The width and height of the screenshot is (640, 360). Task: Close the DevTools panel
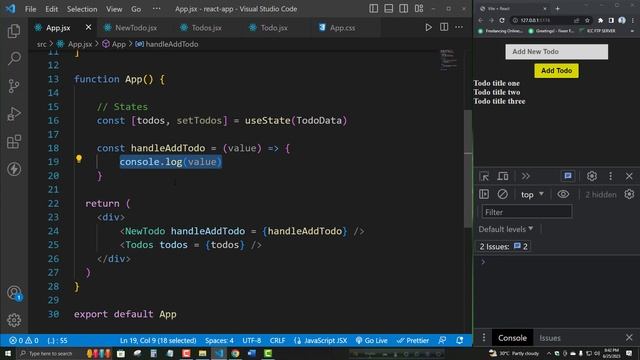(x=629, y=176)
